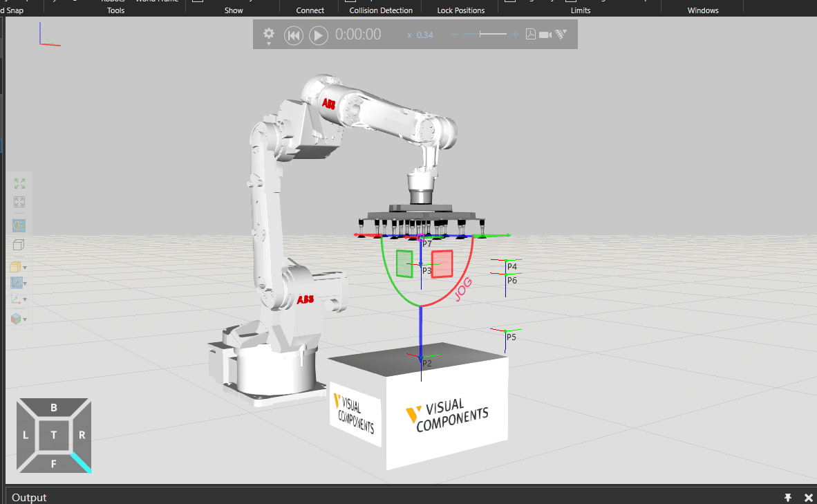Viewport: 817px width, 504px height.
Task: Click the coordinate axes visibility icon
Action: point(16,299)
